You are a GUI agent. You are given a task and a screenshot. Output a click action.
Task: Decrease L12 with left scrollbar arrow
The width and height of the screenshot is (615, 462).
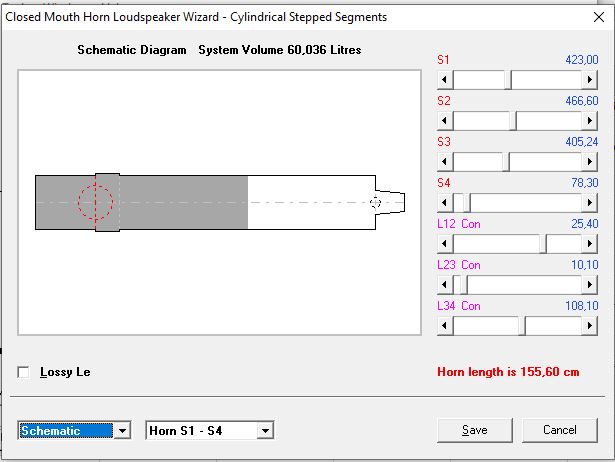click(x=445, y=244)
